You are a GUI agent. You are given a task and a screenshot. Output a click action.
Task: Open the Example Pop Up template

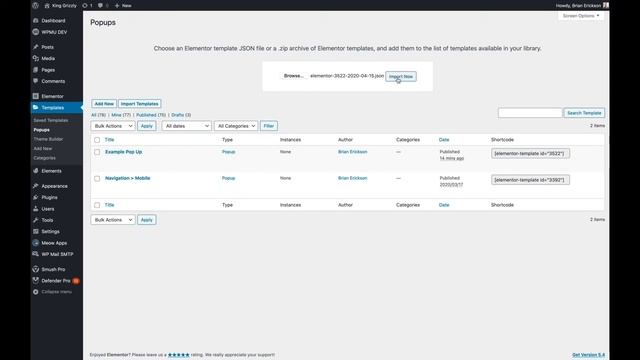124,152
